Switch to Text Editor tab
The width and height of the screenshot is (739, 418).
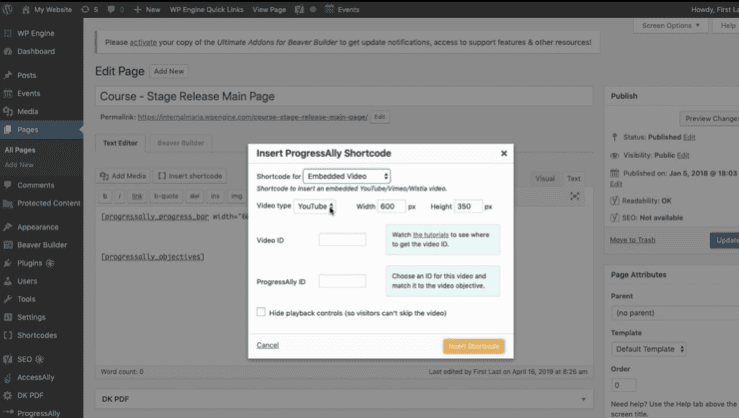[x=120, y=143]
